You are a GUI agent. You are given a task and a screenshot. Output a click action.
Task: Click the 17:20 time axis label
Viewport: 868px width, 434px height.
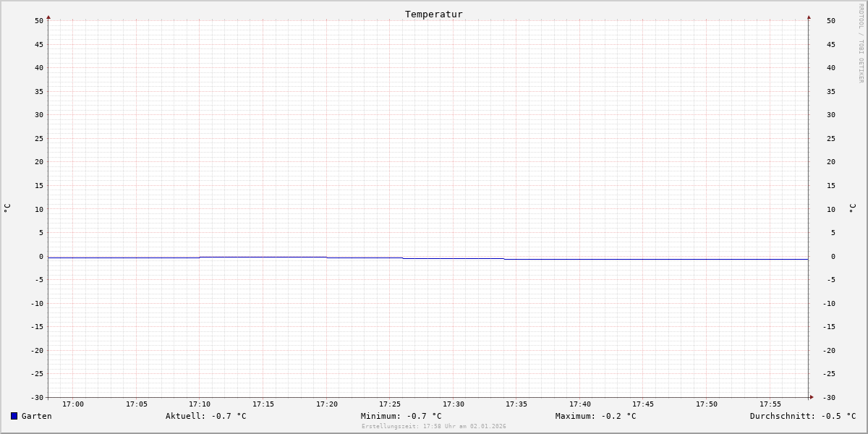[327, 404]
